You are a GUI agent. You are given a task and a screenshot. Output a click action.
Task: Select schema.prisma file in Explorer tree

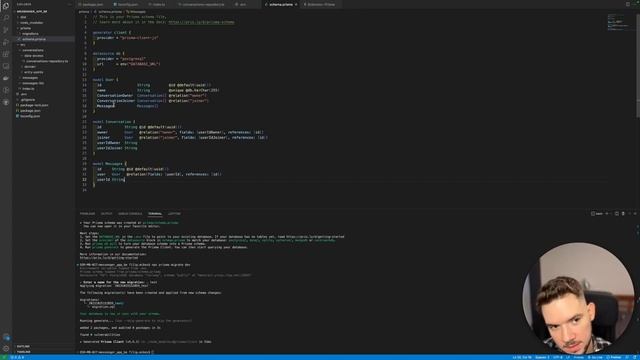click(34, 39)
